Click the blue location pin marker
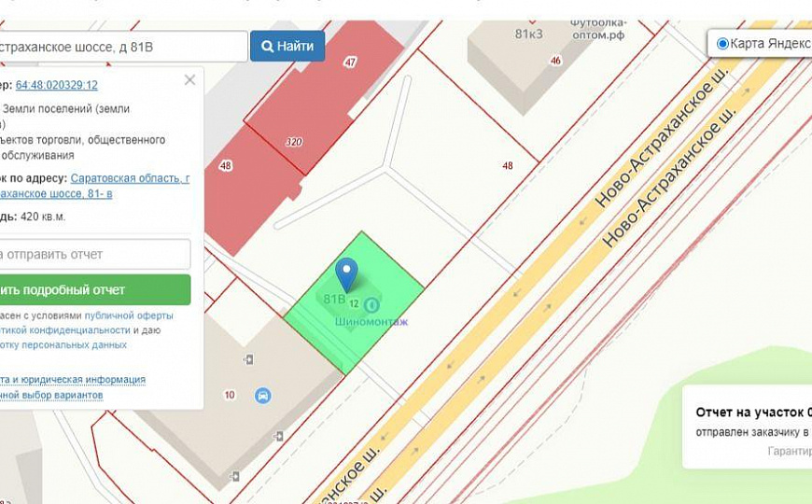The image size is (812, 504). coord(346,275)
